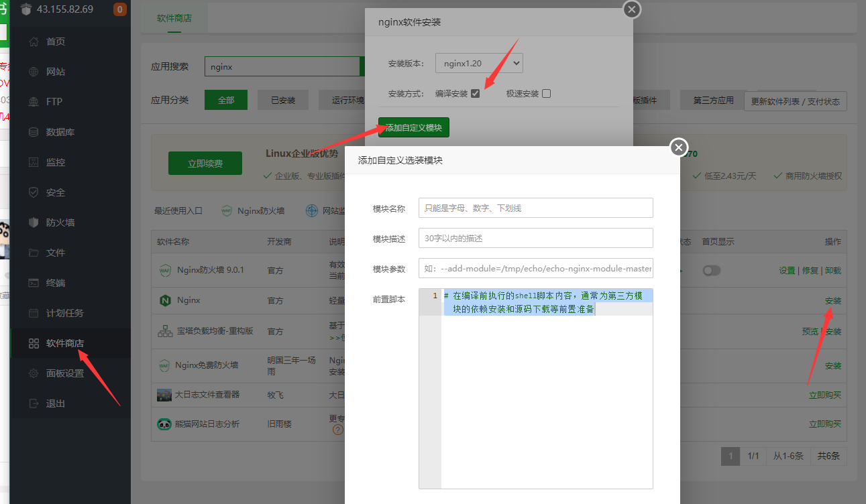Viewport: 866px width, 504px height.
Task: Click the Nginx logo icon in software list
Action: click(x=164, y=300)
